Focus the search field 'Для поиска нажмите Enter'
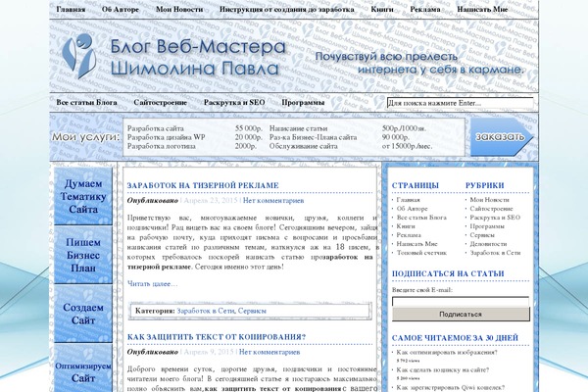588x392 pixels. [x=461, y=103]
